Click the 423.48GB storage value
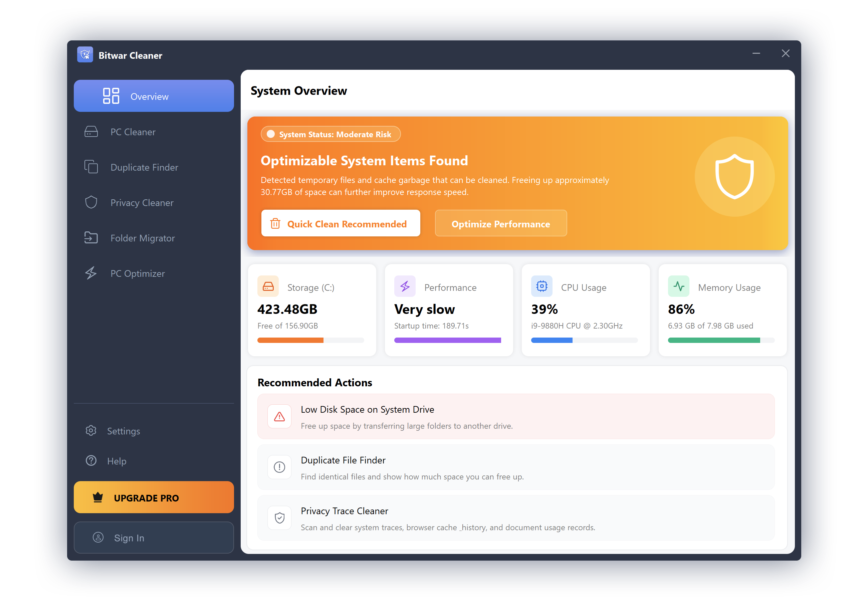The image size is (868, 601). 287,309
